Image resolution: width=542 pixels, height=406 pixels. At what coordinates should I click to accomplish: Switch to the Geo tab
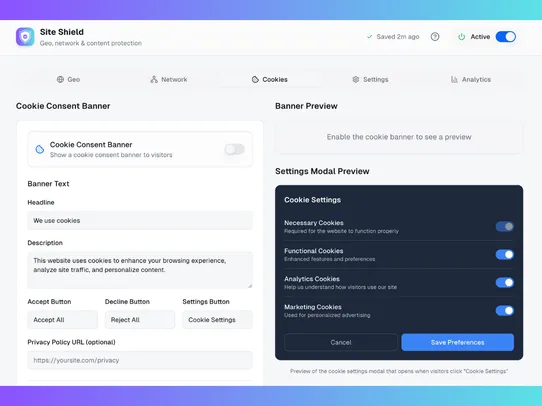pyautogui.click(x=68, y=79)
